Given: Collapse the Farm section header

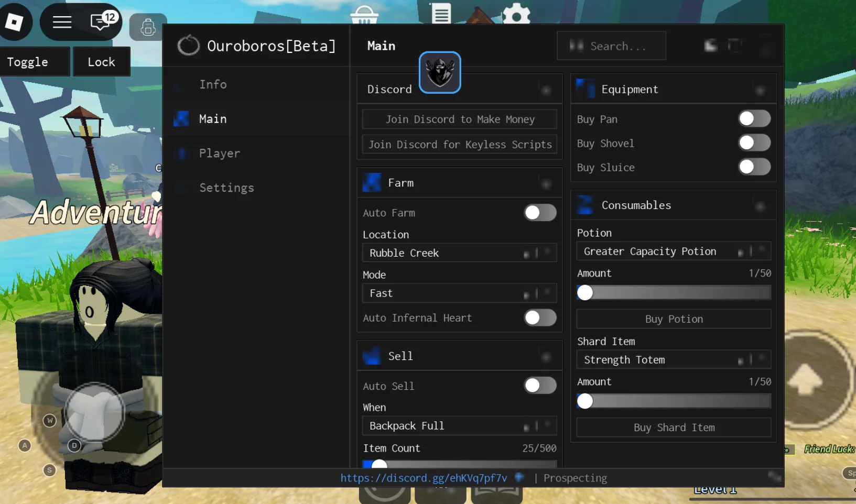Looking at the screenshot, I should 546,183.
